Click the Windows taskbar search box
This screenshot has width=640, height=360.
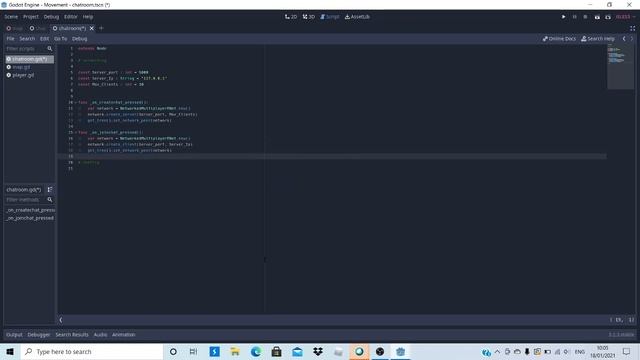(92, 351)
